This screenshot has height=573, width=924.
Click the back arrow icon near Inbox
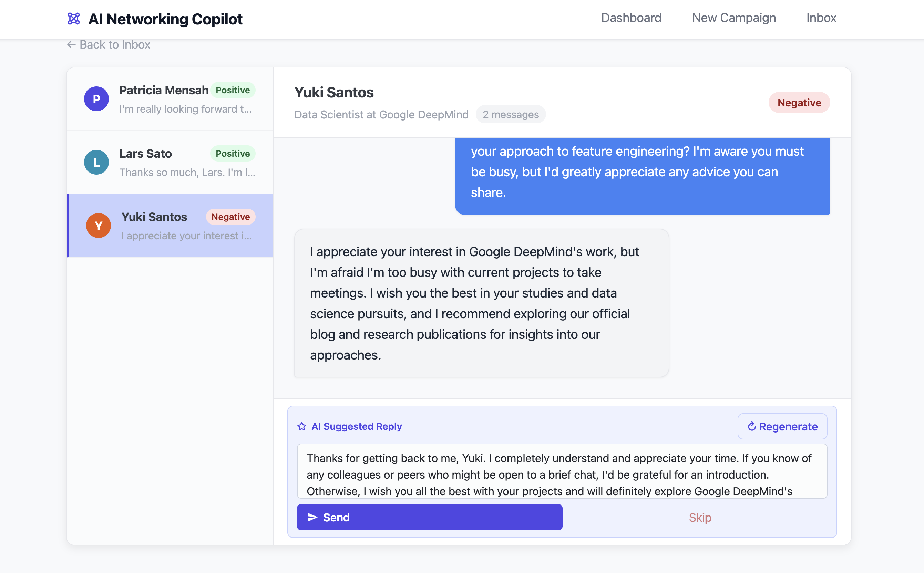click(x=71, y=45)
